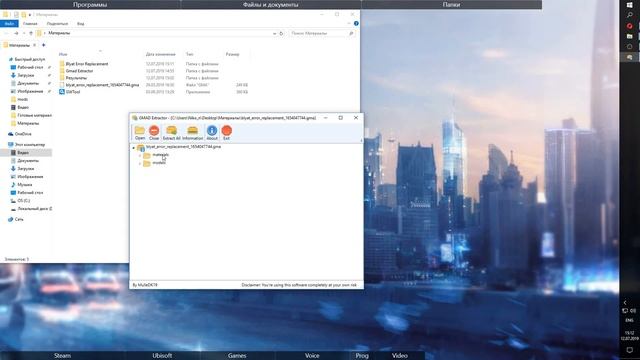The height and width of the screenshot is (360, 640).
Task: Refresh the File Explorer folder view
Action: point(281,33)
